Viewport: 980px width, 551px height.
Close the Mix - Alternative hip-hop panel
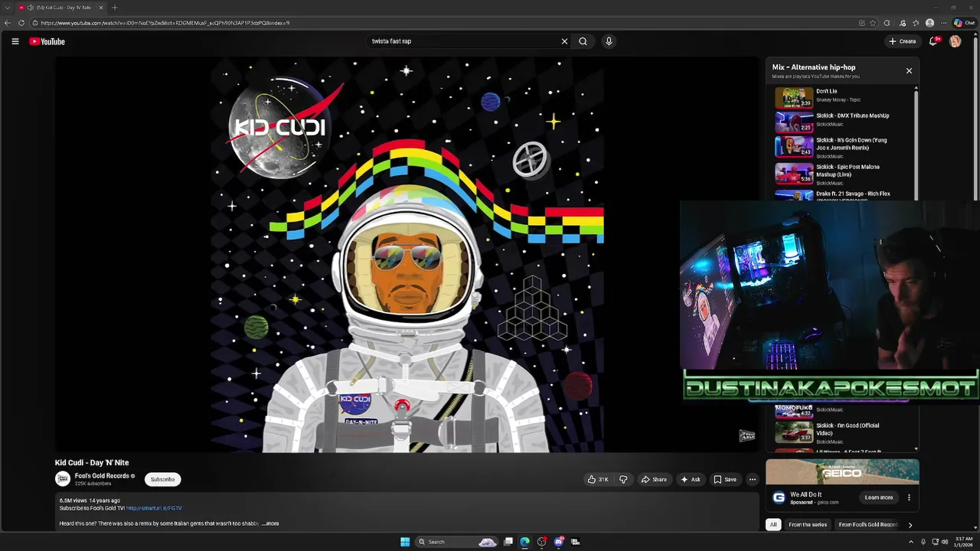coord(909,70)
